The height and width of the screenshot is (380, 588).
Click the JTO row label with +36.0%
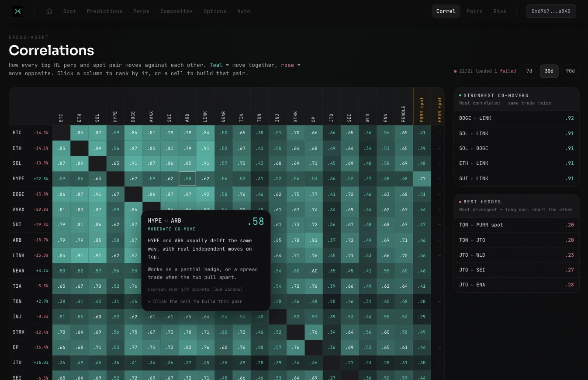(x=31, y=363)
